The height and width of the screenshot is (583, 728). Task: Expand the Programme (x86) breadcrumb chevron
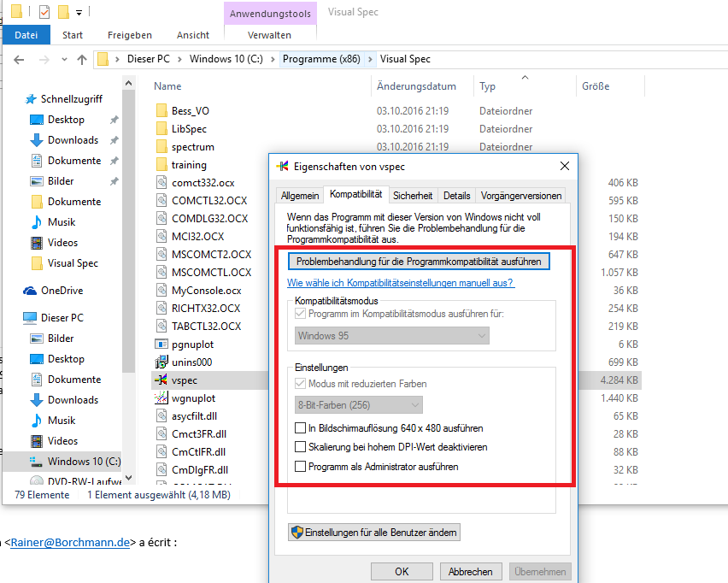click(x=370, y=59)
